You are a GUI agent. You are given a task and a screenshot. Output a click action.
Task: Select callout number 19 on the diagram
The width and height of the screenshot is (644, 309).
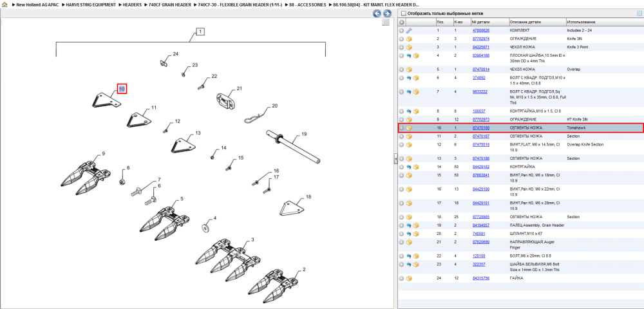click(304, 134)
